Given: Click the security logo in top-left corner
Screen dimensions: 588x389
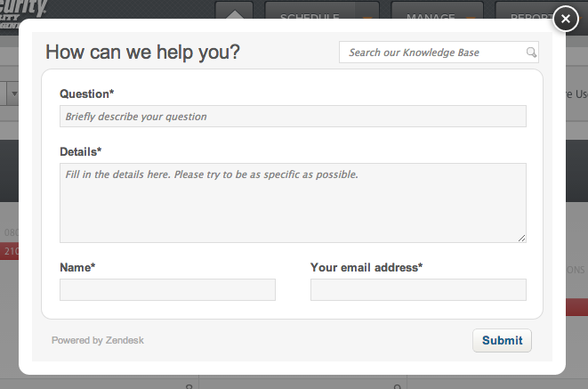Looking at the screenshot, I should [x=22, y=12].
